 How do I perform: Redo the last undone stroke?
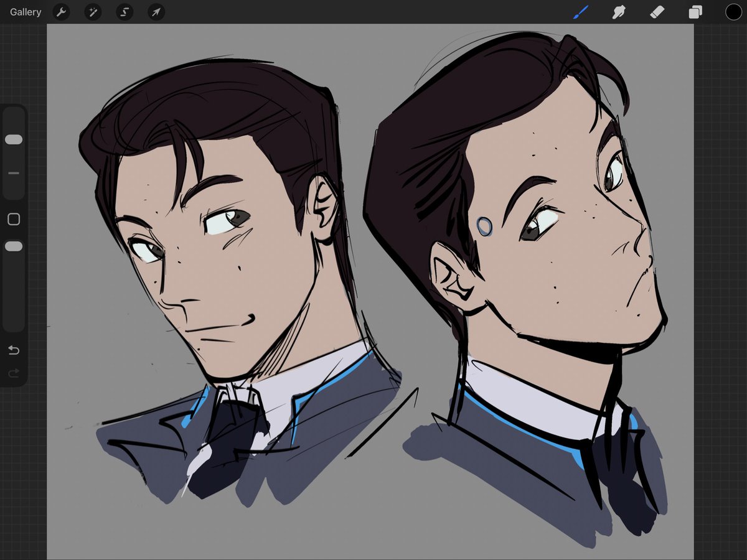tap(14, 373)
